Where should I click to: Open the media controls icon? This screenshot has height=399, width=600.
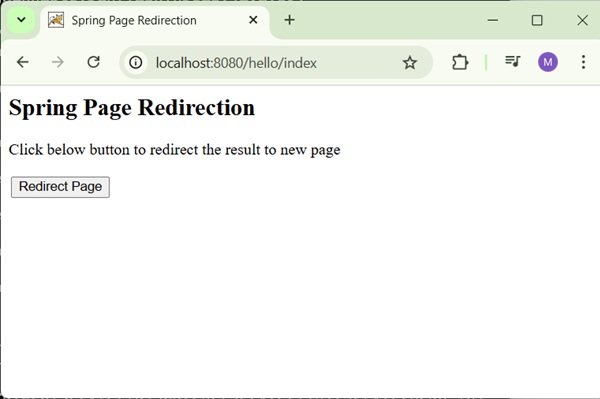[513, 62]
